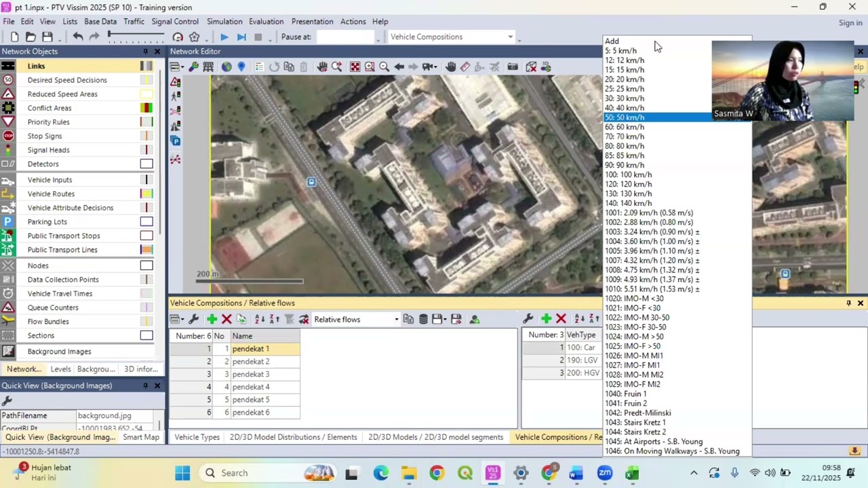Open the Signal Control menu
This screenshot has height=488, width=868.
click(x=175, y=22)
